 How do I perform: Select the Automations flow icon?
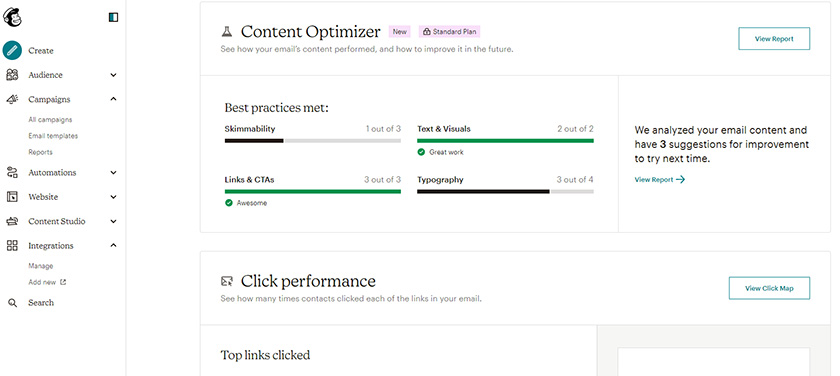[x=12, y=172]
